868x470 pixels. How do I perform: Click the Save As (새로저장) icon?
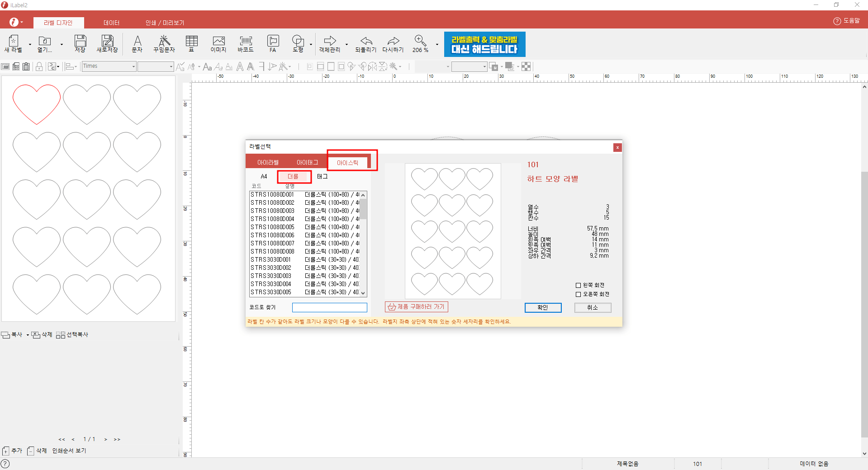pos(107,44)
